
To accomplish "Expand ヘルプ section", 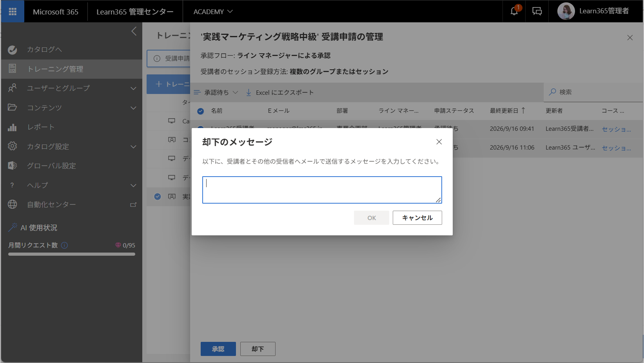I will [x=71, y=185].
